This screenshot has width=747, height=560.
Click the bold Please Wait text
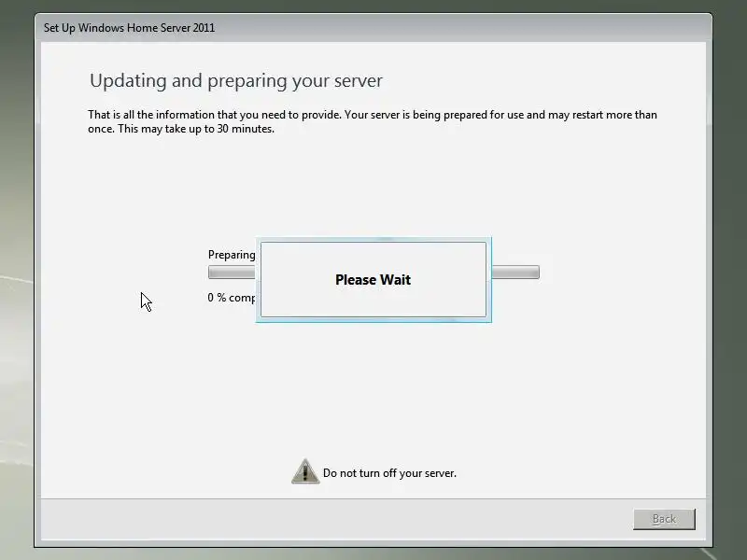[x=373, y=279]
